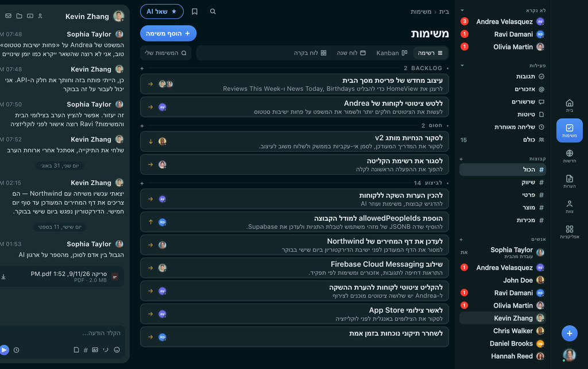This screenshot has height=369, width=588.
Task: Collapse the BACKLOG task group
Action: tap(447, 68)
